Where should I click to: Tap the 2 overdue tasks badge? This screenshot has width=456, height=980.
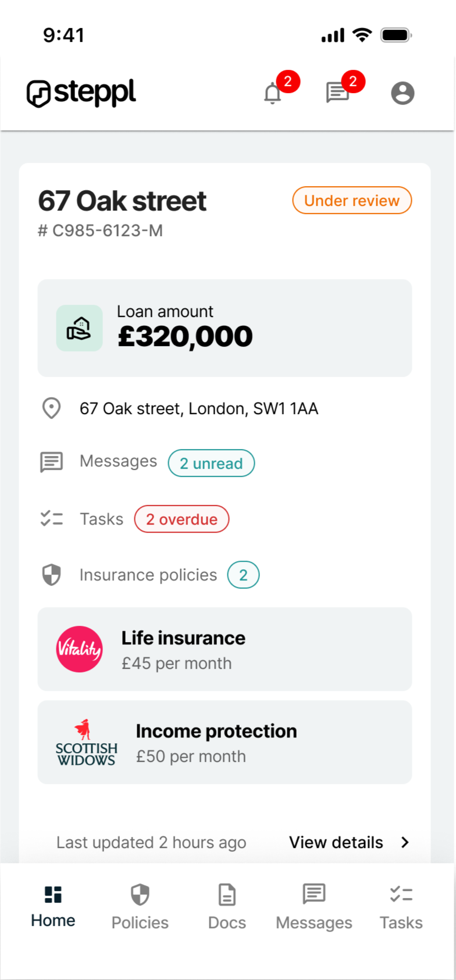point(181,519)
